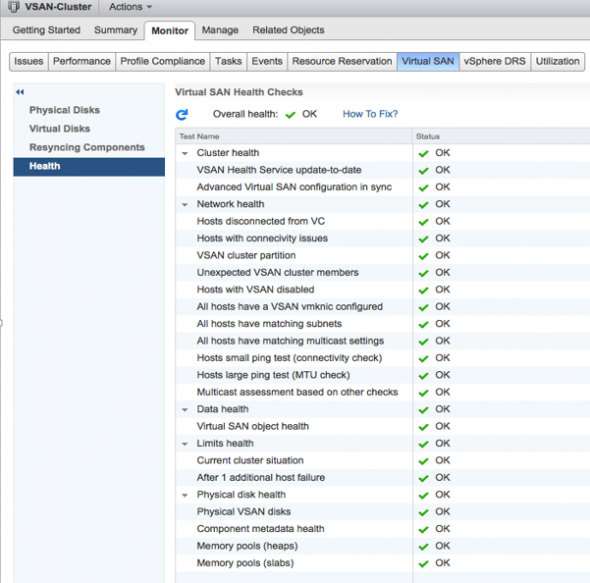Collapse the Data health group

click(185, 410)
